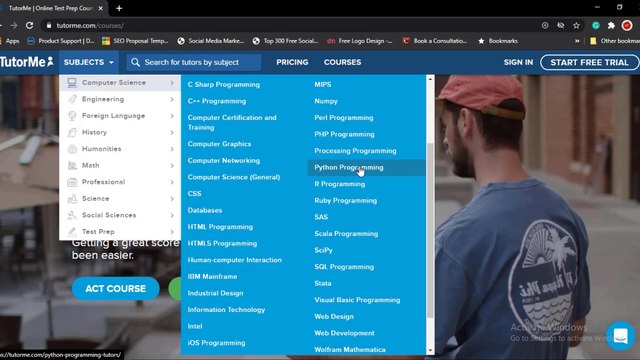Click the magnifier search icon

point(136,62)
